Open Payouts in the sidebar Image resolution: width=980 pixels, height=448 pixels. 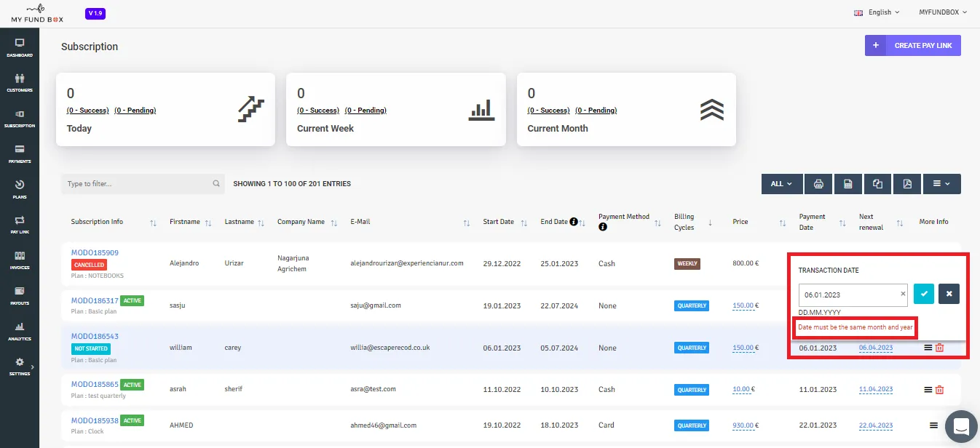coord(20,296)
